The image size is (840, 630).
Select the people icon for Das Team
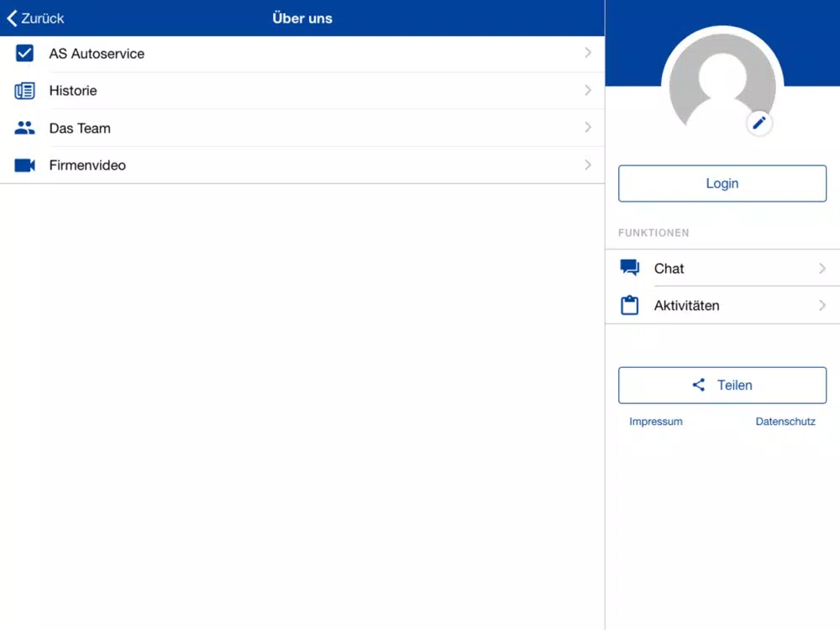(24, 128)
